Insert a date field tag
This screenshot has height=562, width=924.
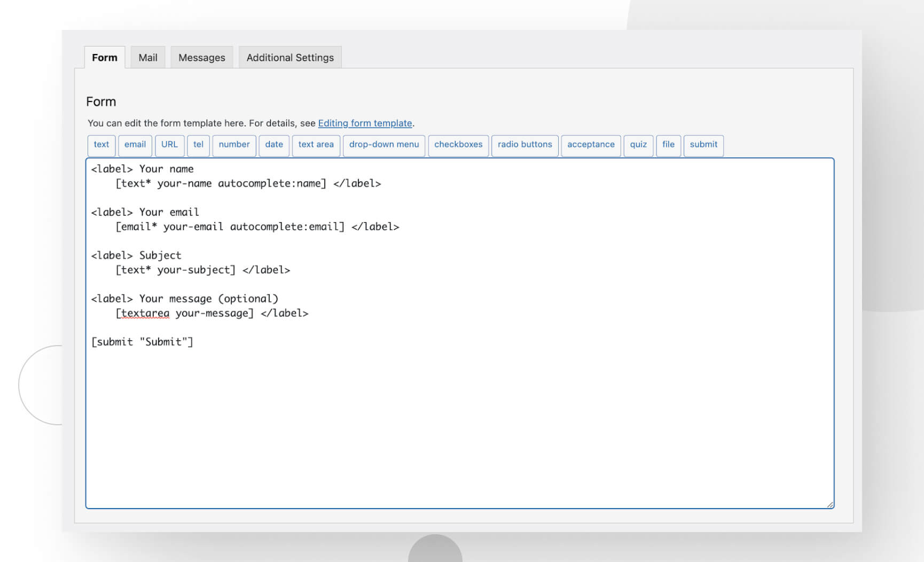click(x=273, y=145)
